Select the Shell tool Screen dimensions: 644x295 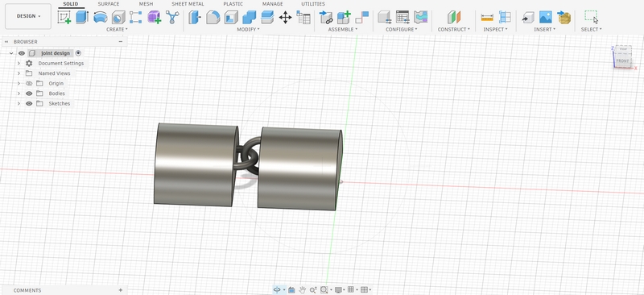231,17
